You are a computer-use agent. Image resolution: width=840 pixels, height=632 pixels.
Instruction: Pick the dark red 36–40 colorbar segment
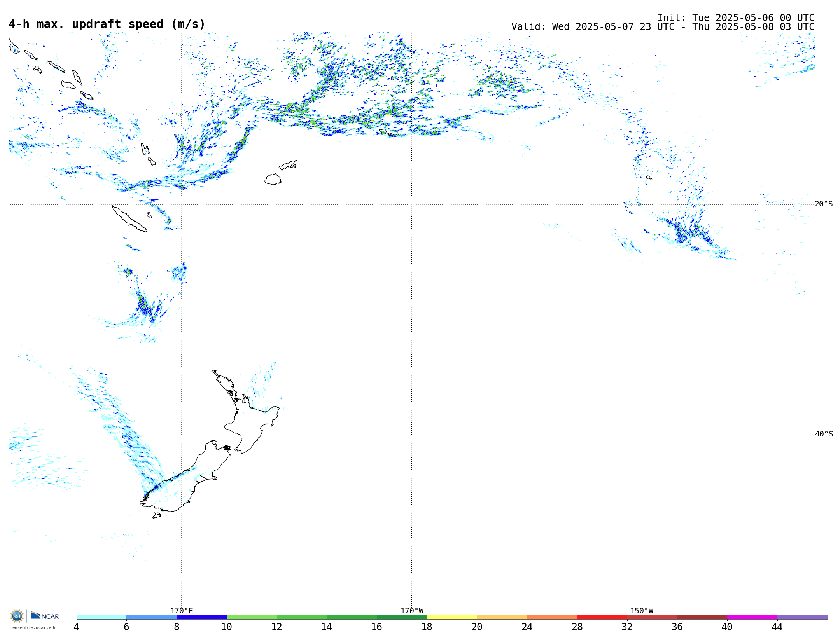pyautogui.click(x=702, y=617)
